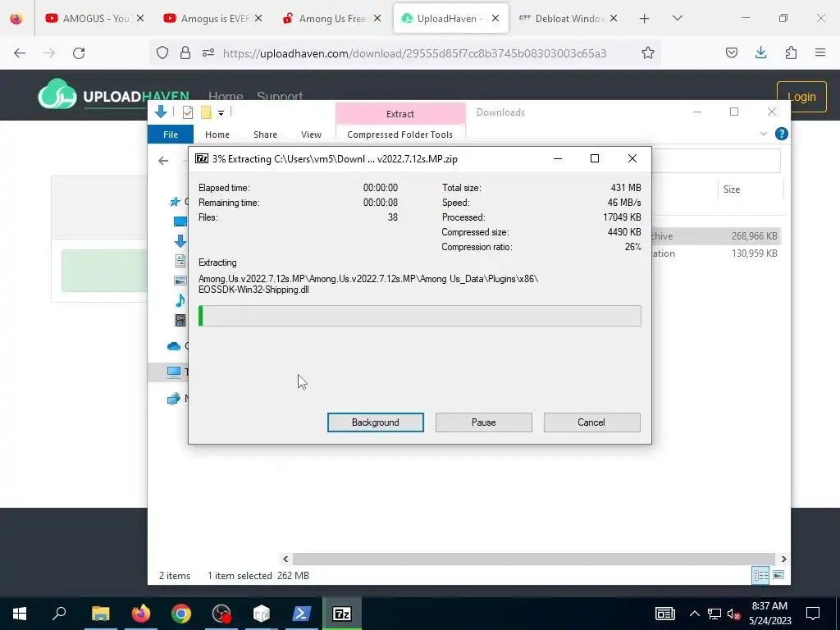The image size is (840, 630).
Task: Open Explorer help icon
Action: click(x=782, y=134)
